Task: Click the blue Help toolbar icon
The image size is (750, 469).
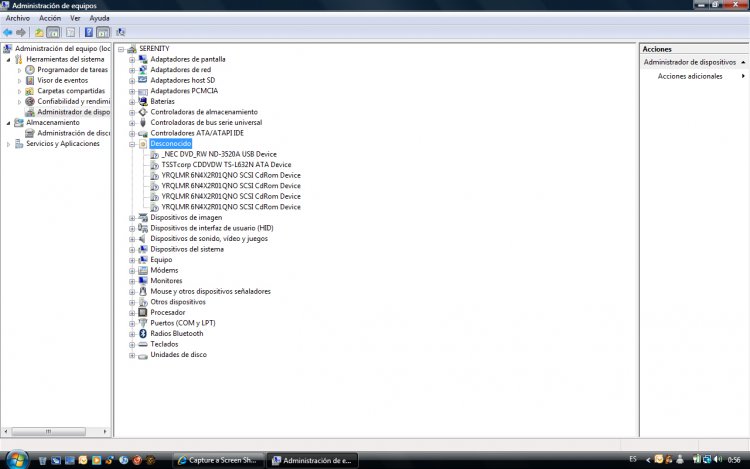Action: (x=88, y=33)
